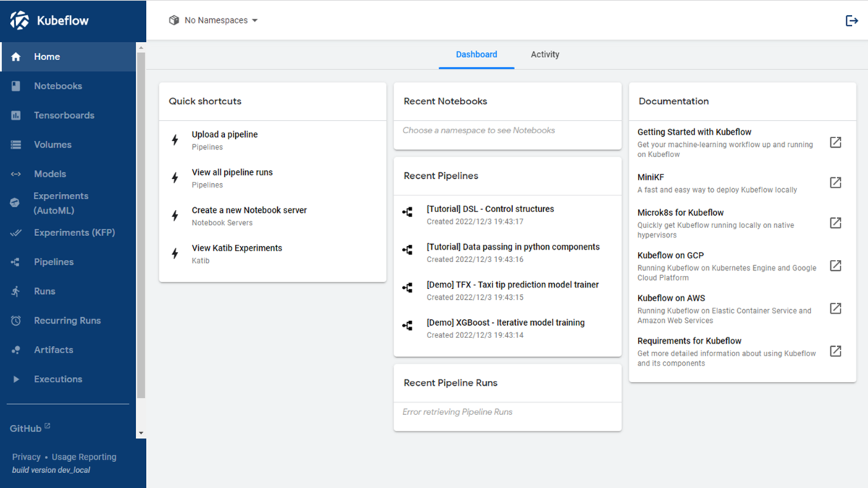
Task: Click the Recurring Runs clock icon
Action: [x=16, y=321]
